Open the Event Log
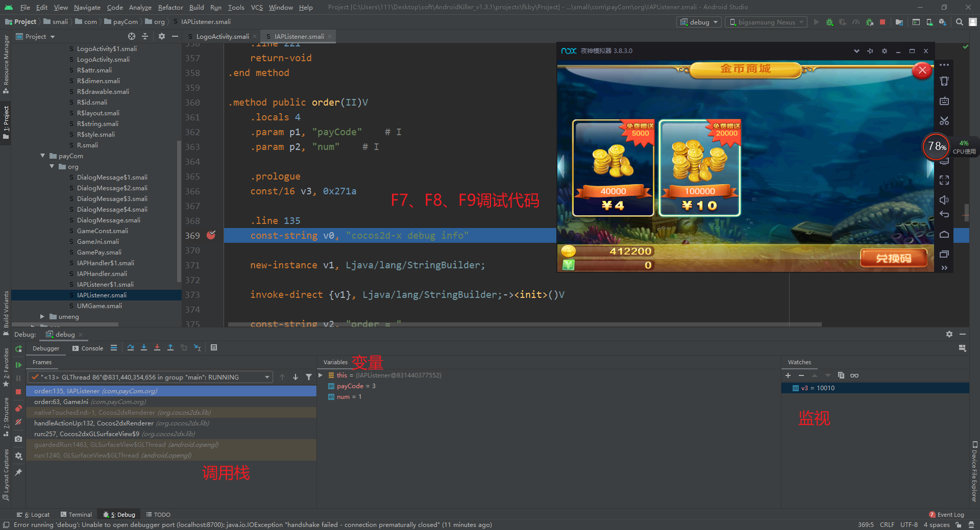Viewport: 980px width, 530px height. [x=947, y=515]
